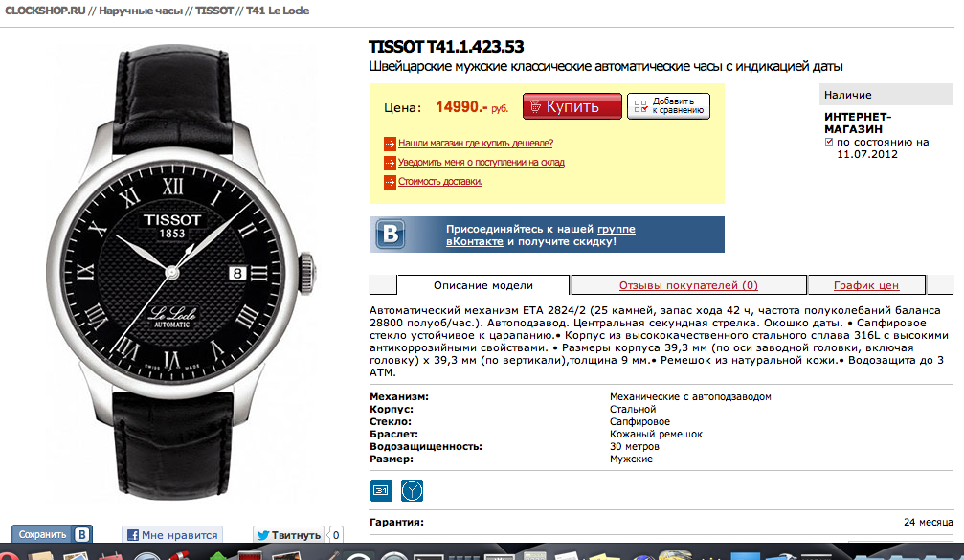Viewport: 964px width, 560px height.
Task: Follow the группе вКонтакте link in banner
Action: coord(617,229)
